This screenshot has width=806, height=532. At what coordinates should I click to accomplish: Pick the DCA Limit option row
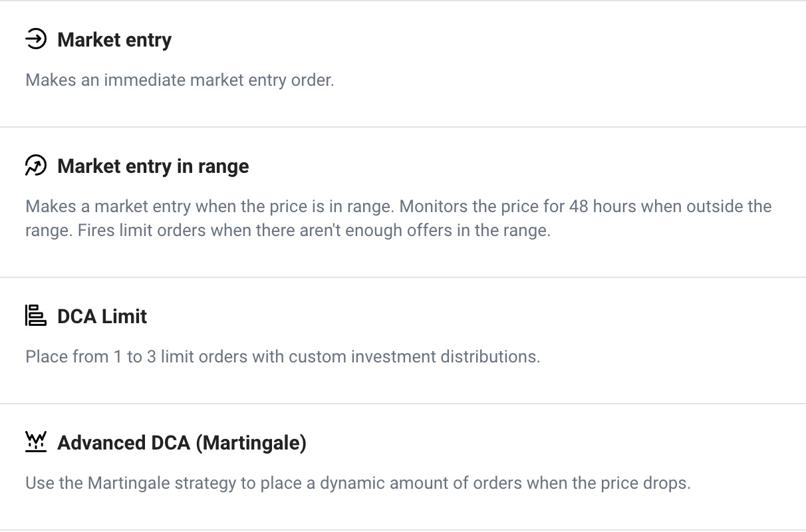point(403,340)
